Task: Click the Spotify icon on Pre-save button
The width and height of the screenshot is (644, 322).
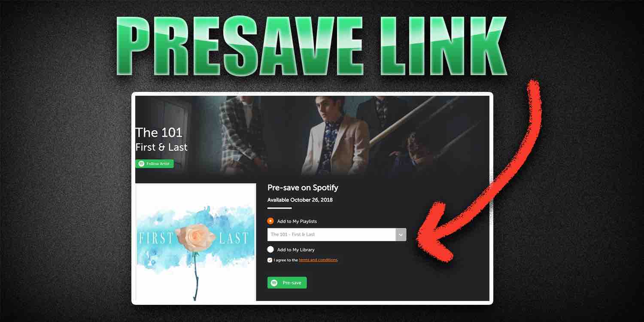Action: pyautogui.click(x=274, y=283)
